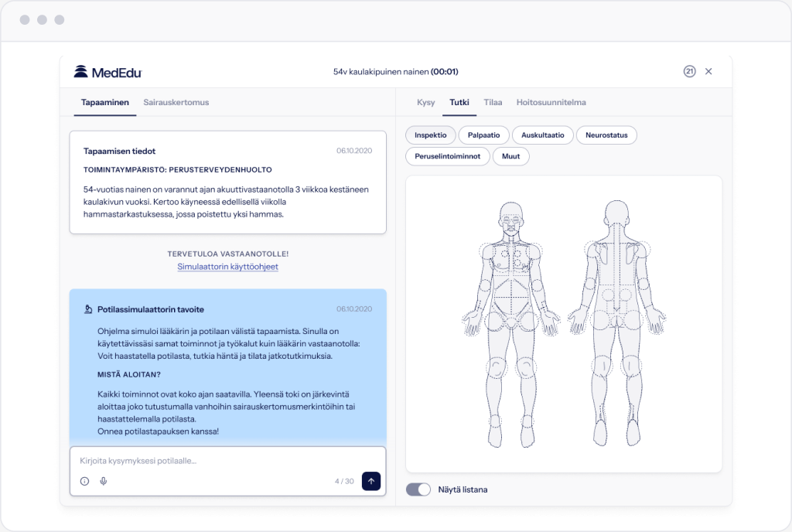This screenshot has width=792, height=532.
Task: Click the TOIMINTAYMPÄRISTÖ: PERUSTERVEYDENHUOLTO heading
Action: 178,170
